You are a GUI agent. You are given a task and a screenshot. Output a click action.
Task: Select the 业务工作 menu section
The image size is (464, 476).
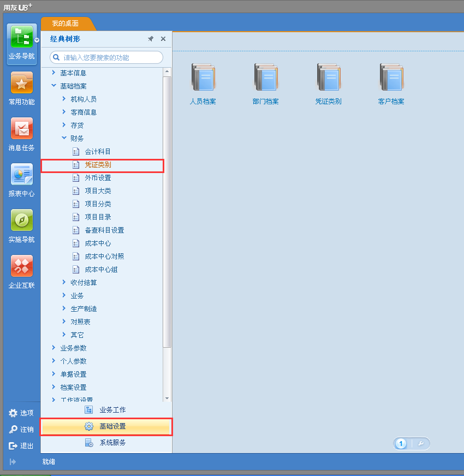point(112,410)
